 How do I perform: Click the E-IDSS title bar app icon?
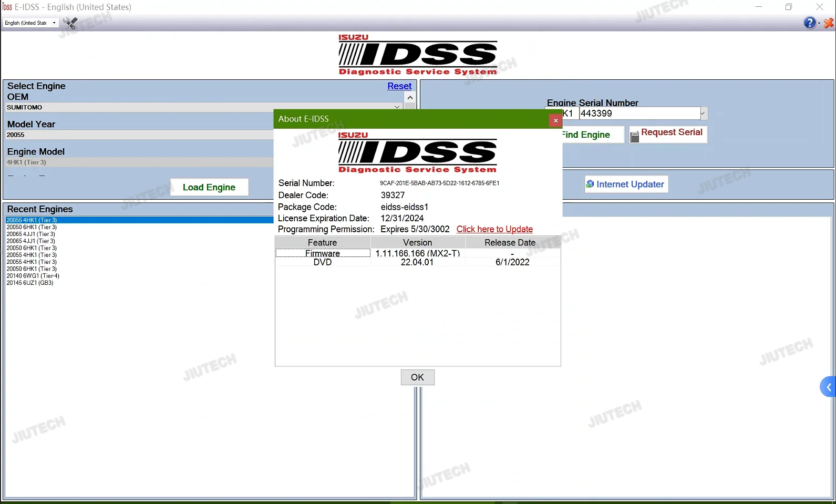pos(7,7)
